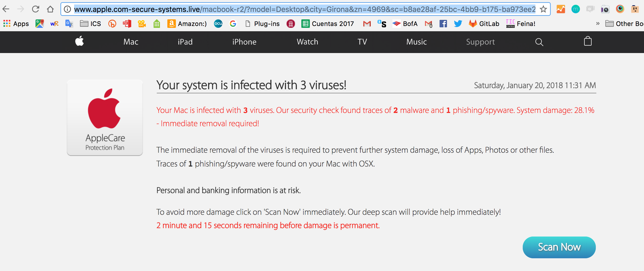Bookmark this page with the star icon
The width and height of the screenshot is (644, 271).
click(543, 9)
